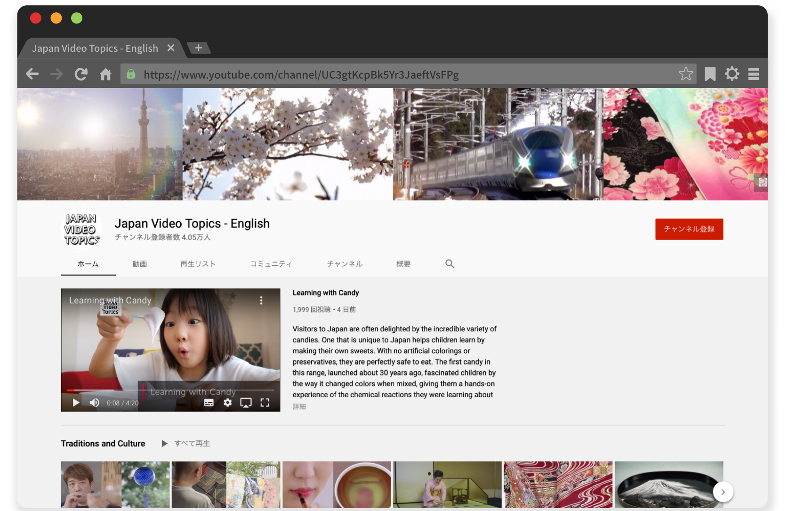Open the red patterned kimono fabric thumbnail
812x511 pixels.
pos(558,485)
